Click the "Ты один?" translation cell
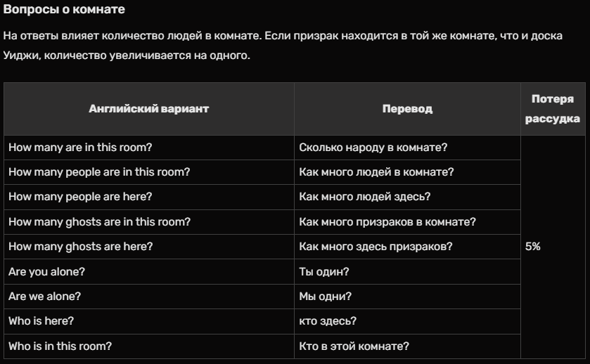Viewport: 590px width, 364px height. click(x=324, y=271)
